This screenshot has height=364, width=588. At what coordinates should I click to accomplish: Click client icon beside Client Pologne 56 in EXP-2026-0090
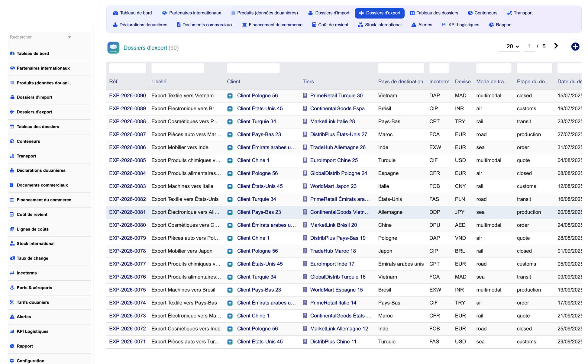point(230,96)
